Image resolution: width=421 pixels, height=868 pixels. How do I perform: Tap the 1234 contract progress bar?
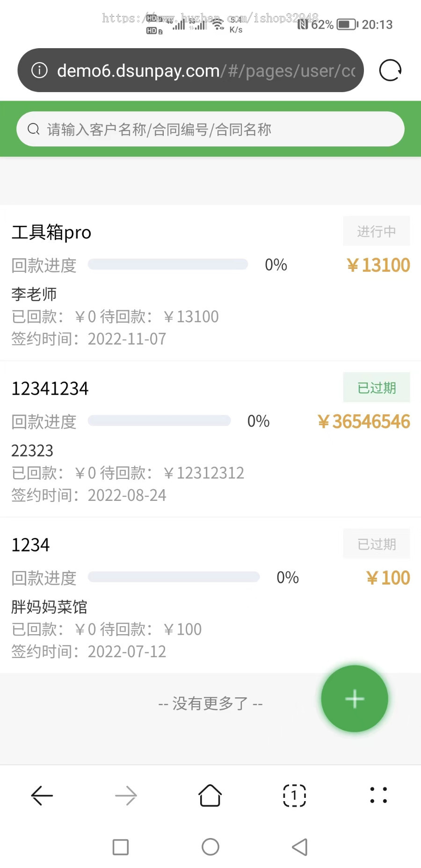[x=174, y=577]
